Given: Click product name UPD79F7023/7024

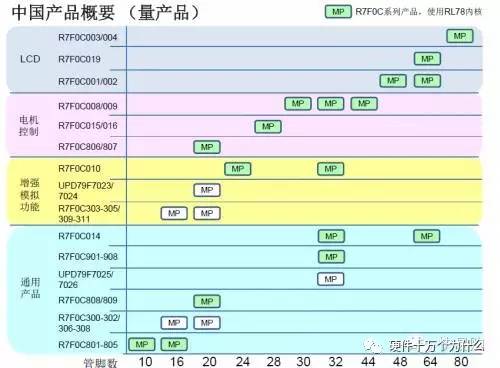Looking at the screenshot, I should [86, 191].
